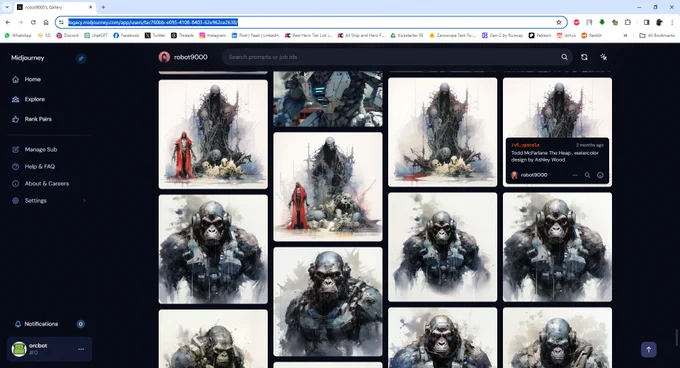The image size is (680, 368).
Task: Click the hover card's emoji reaction icon
Action: [x=600, y=175]
